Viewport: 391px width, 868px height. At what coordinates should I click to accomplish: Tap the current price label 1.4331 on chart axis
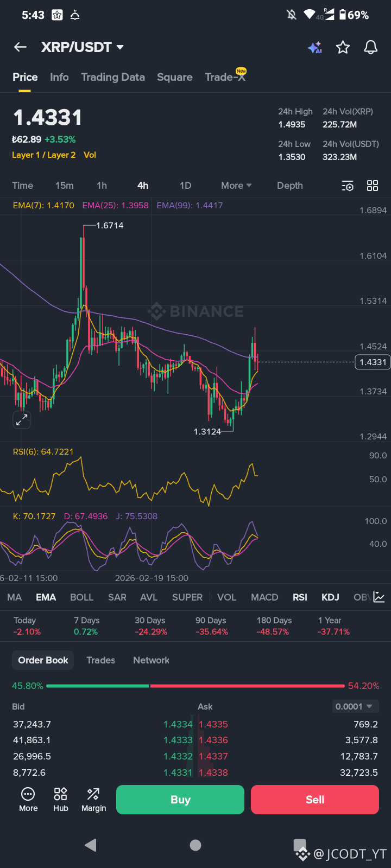[373, 362]
